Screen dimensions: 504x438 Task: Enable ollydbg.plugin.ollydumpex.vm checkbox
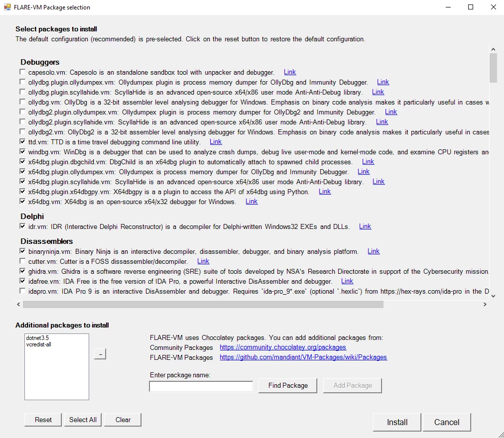point(22,82)
